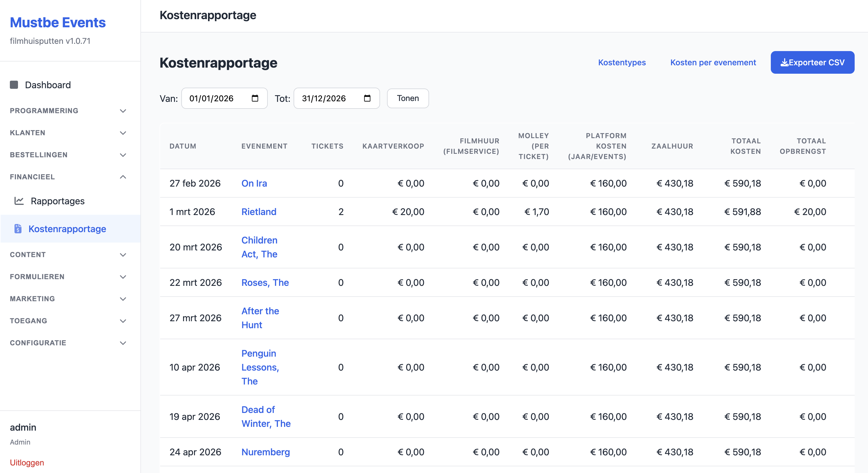This screenshot has width=868, height=473.
Task: Click the download icon inside Exporteer CSV
Action: 785,62
